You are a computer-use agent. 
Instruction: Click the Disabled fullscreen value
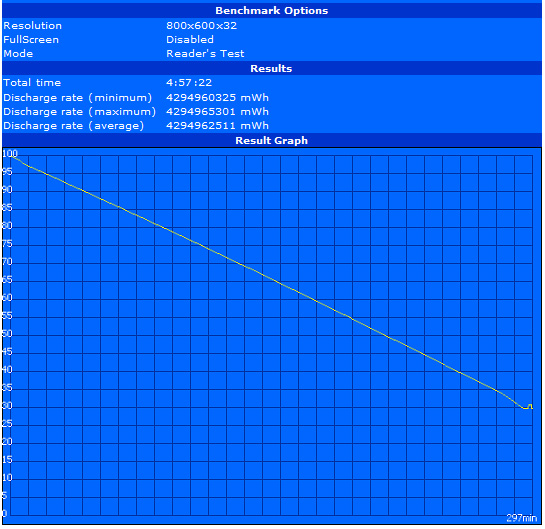point(190,40)
